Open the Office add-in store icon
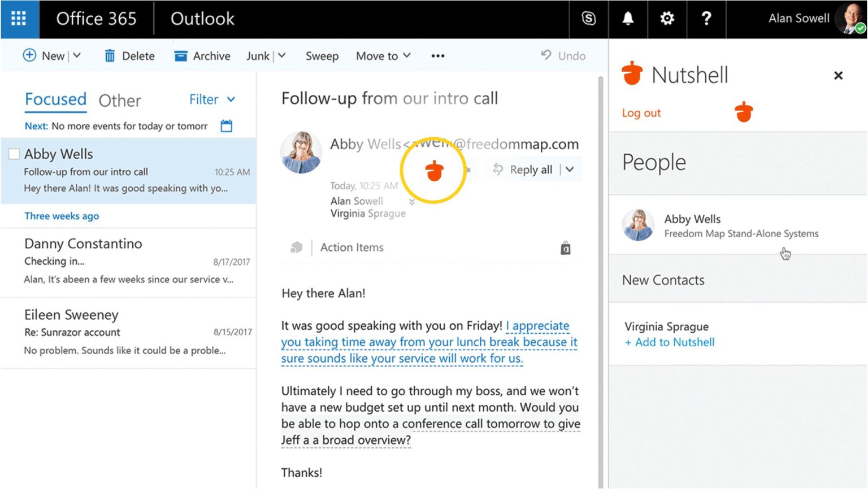 pos(565,247)
